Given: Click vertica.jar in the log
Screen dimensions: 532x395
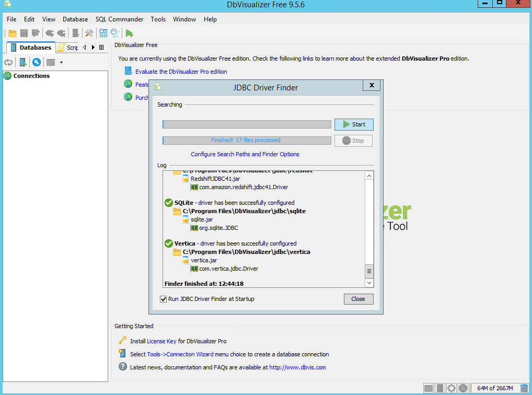Looking at the screenshot, I should pos(204,260).
